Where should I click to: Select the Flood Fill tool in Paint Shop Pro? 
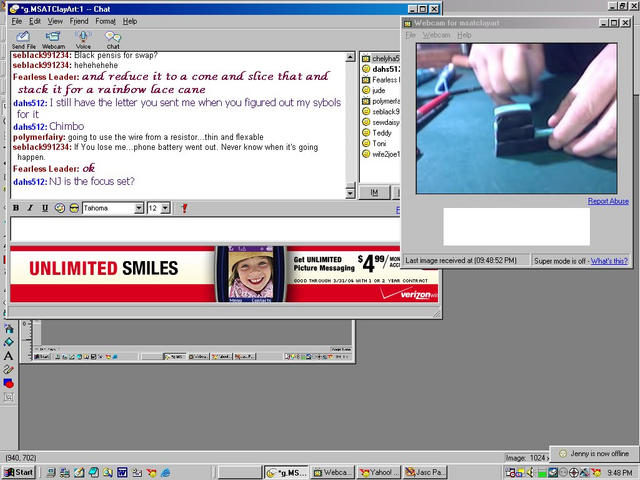[8, 342]
